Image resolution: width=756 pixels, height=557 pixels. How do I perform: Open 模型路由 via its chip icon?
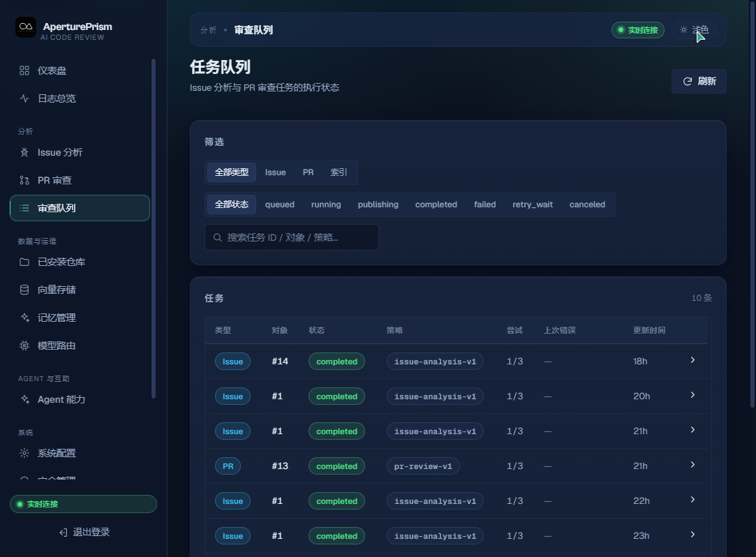(24, 346)
